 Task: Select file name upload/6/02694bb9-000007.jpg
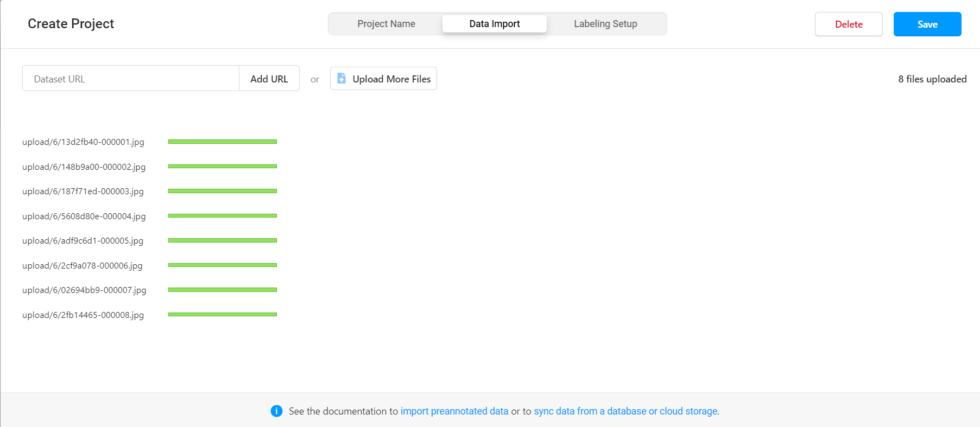pyautogui.click(x=84, y=290)
